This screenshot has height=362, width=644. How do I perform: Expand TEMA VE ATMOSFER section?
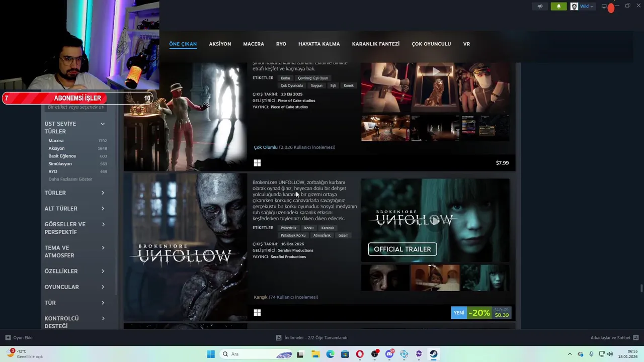[x=74, y=251]
